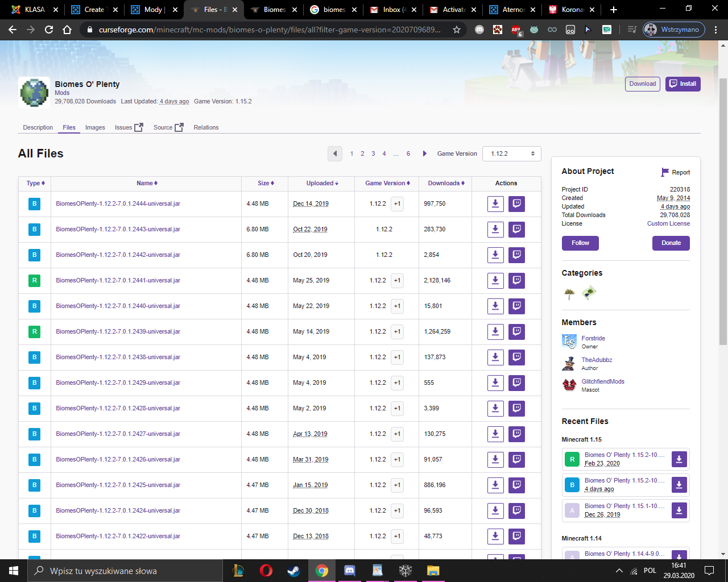Image resolution: width=728 pixels, height=582 pixels.
Task: Click the Biomes O' Plenty globe project icon
Action: 34,92
